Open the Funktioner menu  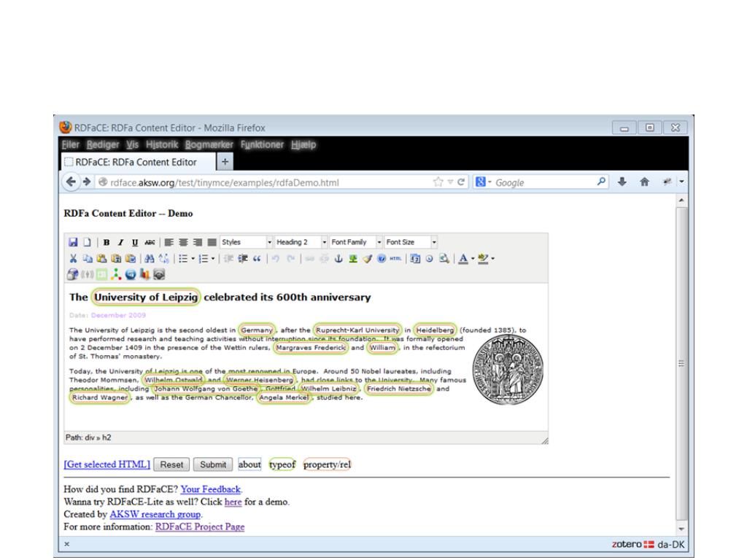pos(262,145)
